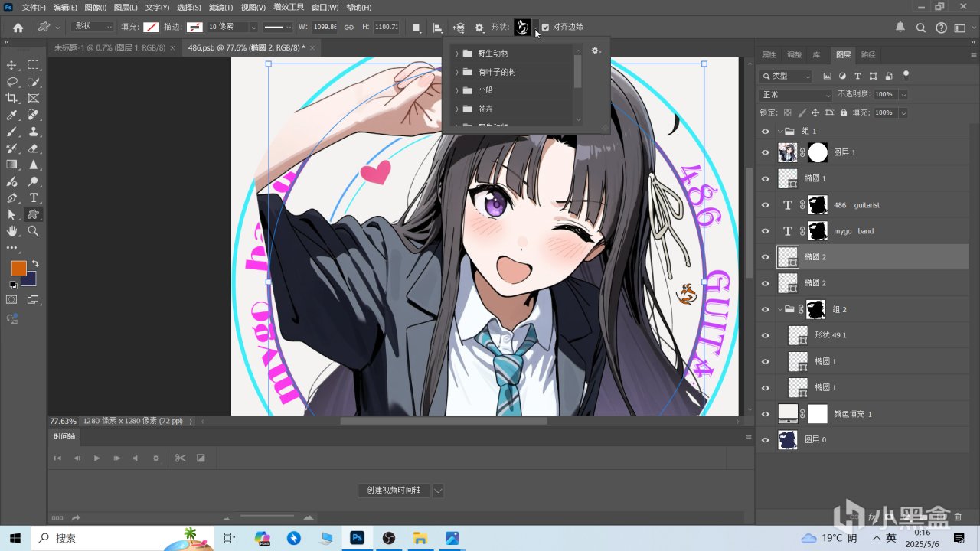Click the layer opacity 100% field
The width and height of the screenshot is (980, 551).
pyautogui.click(x=884, y=94)
